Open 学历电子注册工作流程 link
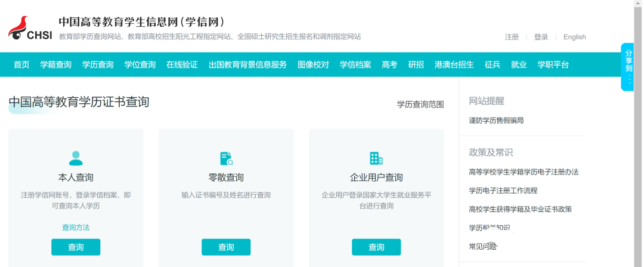Viewport: 644px width, 267px height. (x=503, y=191)
